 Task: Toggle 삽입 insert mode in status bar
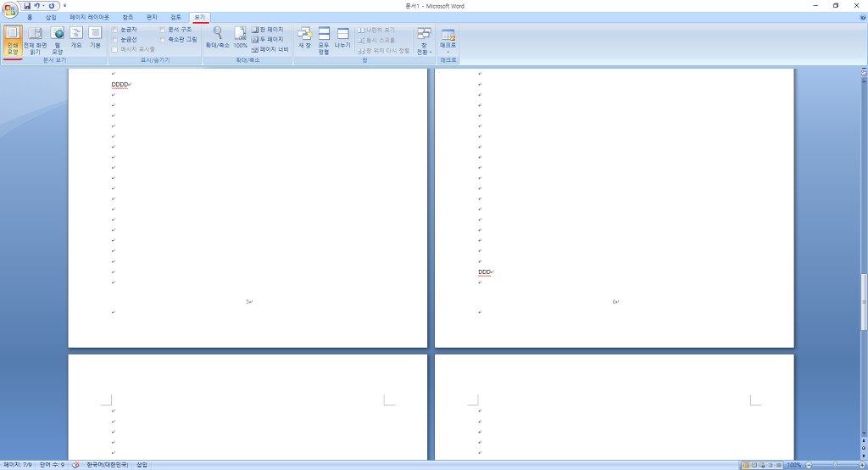click(142, 465)
